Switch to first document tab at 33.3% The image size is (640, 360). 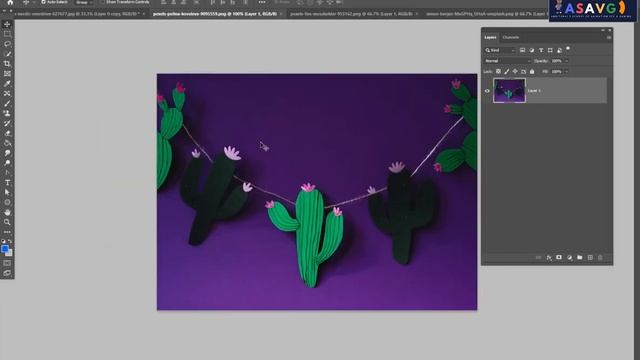(x=81, y=14)
